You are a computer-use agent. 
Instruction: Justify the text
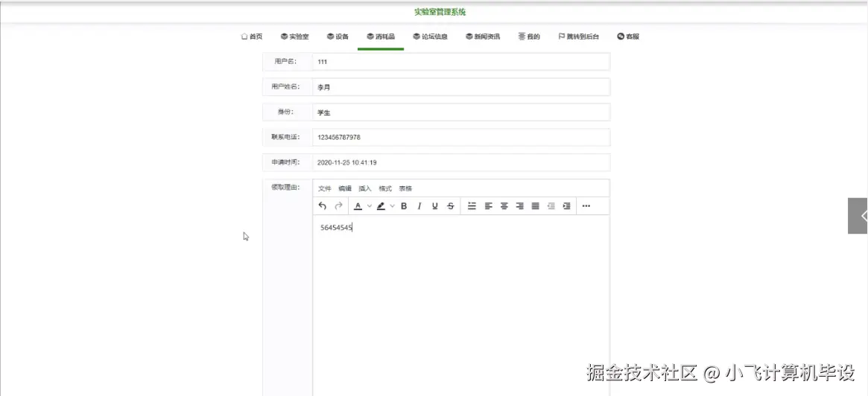tap(535, 205)
